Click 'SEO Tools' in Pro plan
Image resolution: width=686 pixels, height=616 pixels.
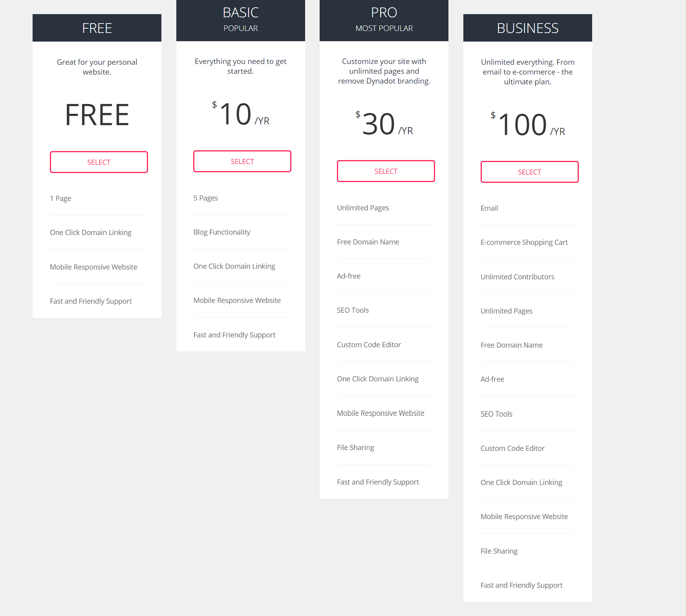pos(353,310)
